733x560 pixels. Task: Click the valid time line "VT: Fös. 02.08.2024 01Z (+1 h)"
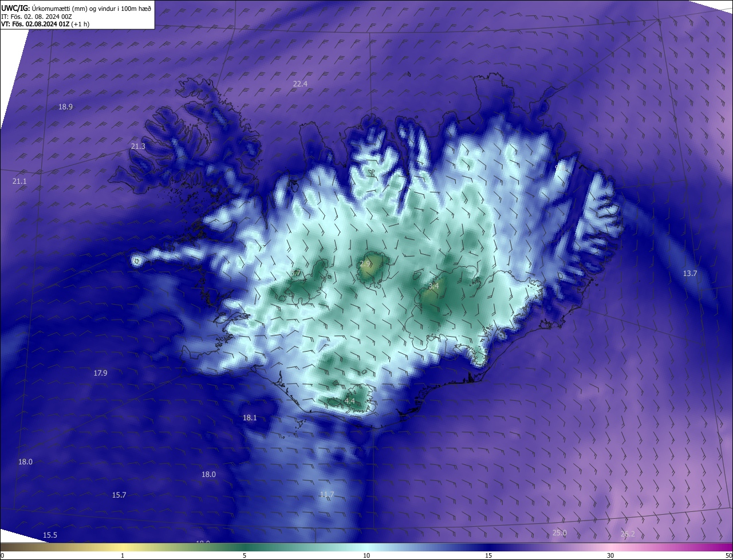(x=45, y=24)
